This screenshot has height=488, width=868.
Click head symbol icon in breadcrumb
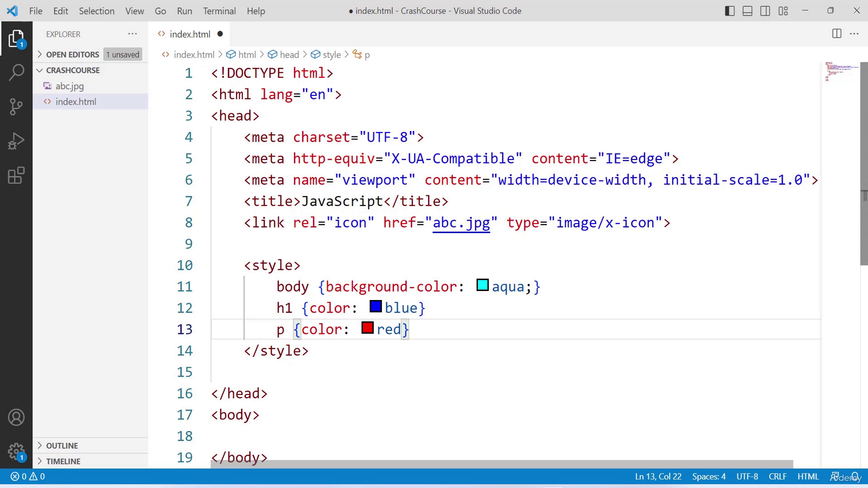click(x=273, y=55)
